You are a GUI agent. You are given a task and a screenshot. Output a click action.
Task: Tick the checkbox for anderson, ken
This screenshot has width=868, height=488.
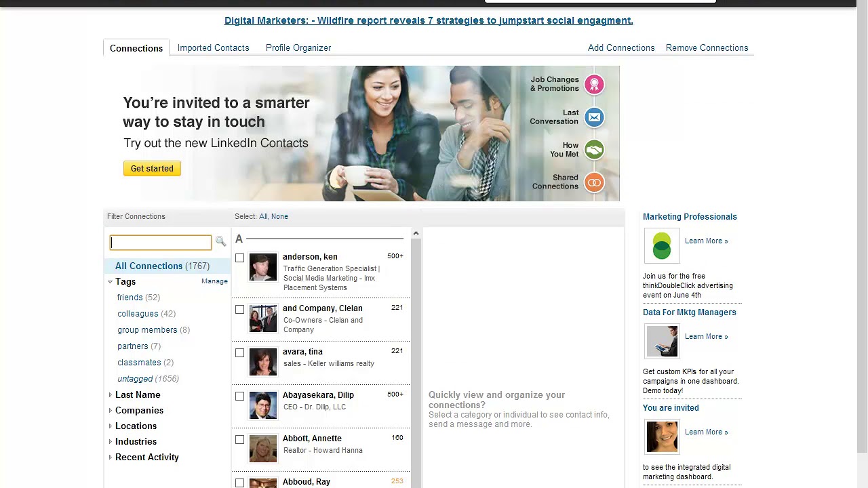tap(239, 258)
